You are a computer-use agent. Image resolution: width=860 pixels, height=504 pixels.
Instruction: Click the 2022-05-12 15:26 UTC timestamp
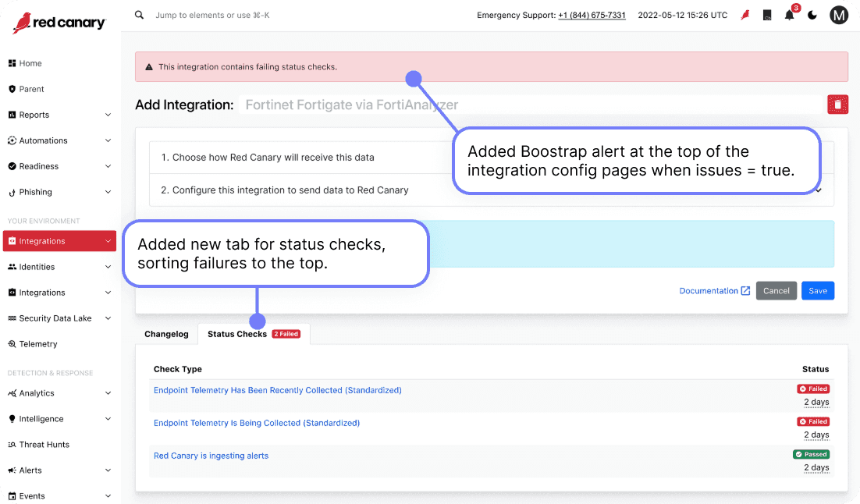(682, 16)
